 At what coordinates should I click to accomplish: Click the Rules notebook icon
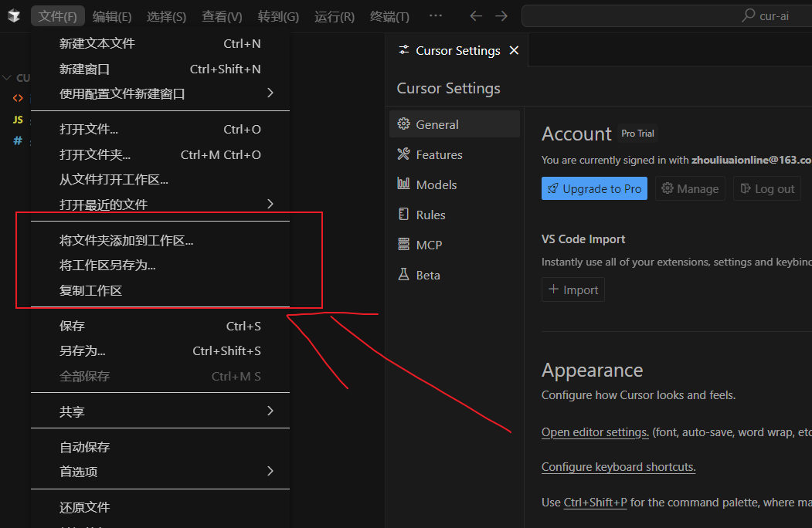(403, 214)
